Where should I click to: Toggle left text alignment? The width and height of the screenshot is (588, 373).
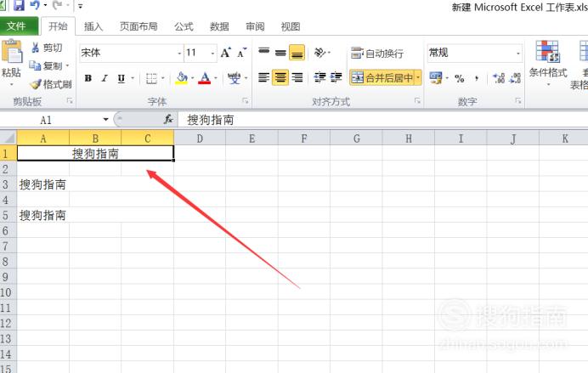tap(264, 77)
